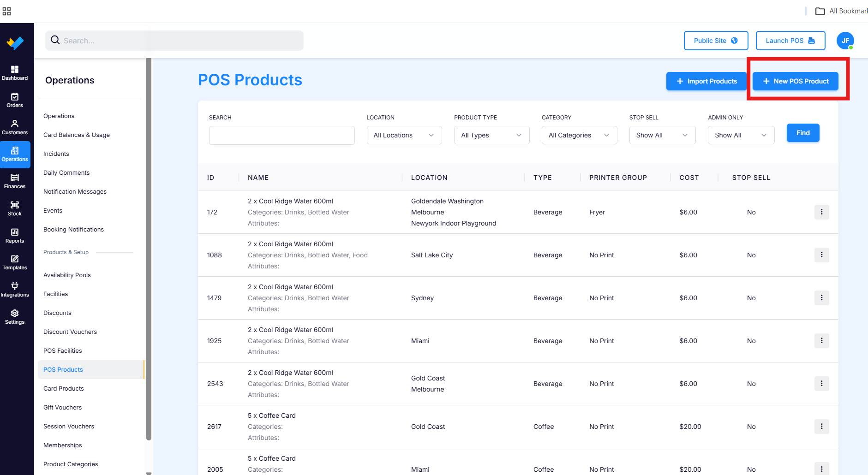The image size is (868, 475).
Task: Click the app logo in sidebar
Action: coord(15,42)
